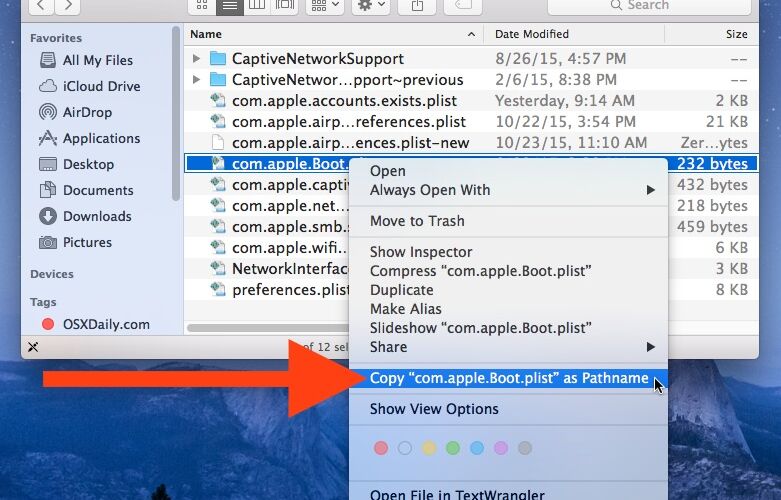Apply the gray tag color dot

pyautogui.click(x=524, y=448)
